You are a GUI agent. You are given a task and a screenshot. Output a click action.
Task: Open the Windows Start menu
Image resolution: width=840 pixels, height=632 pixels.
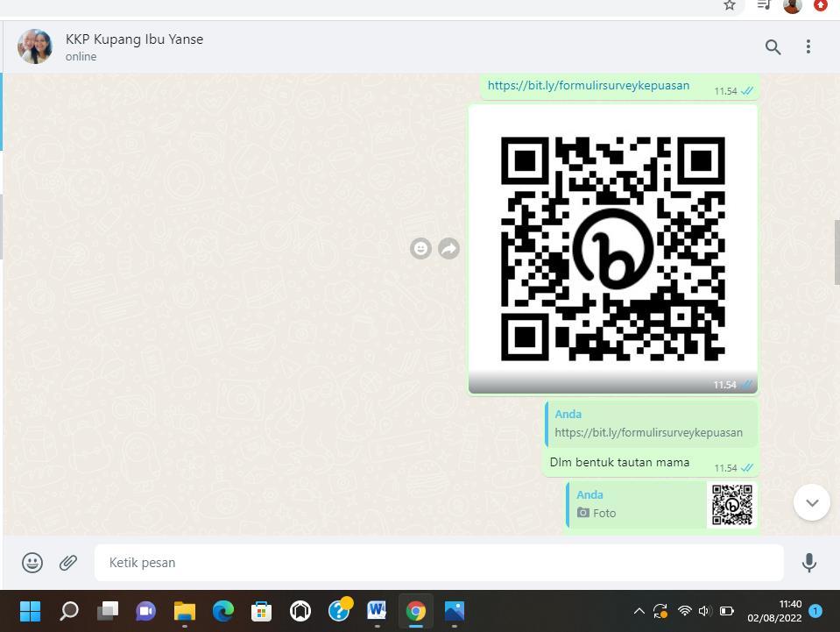coord(30,611)
